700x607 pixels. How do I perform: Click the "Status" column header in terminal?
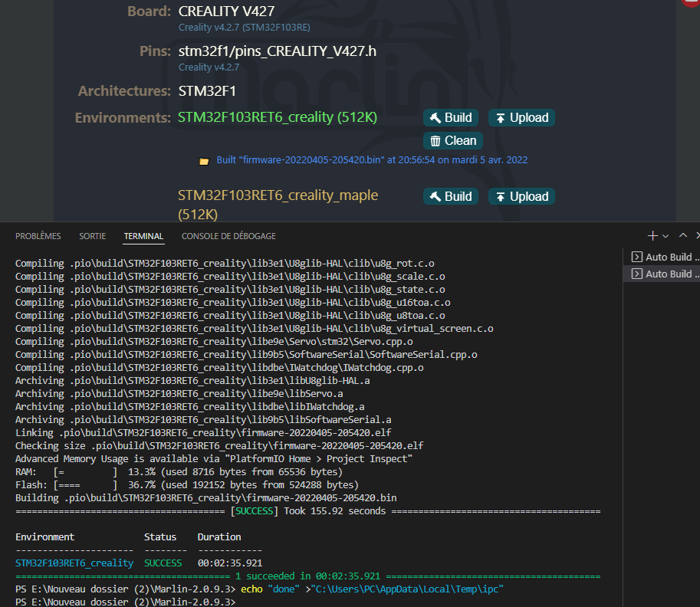160,537
